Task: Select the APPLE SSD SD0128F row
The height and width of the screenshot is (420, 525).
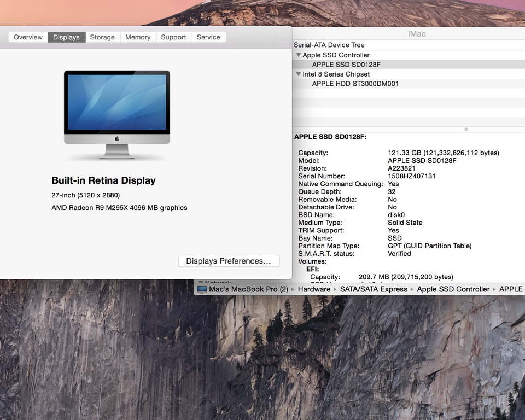Action: pos(409,65)
